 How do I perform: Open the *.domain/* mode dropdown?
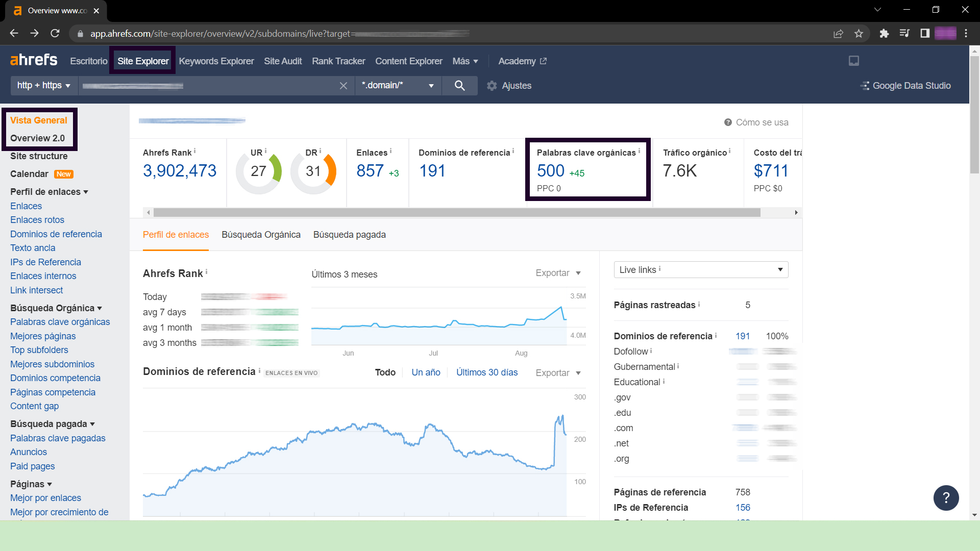pos(398,86)
